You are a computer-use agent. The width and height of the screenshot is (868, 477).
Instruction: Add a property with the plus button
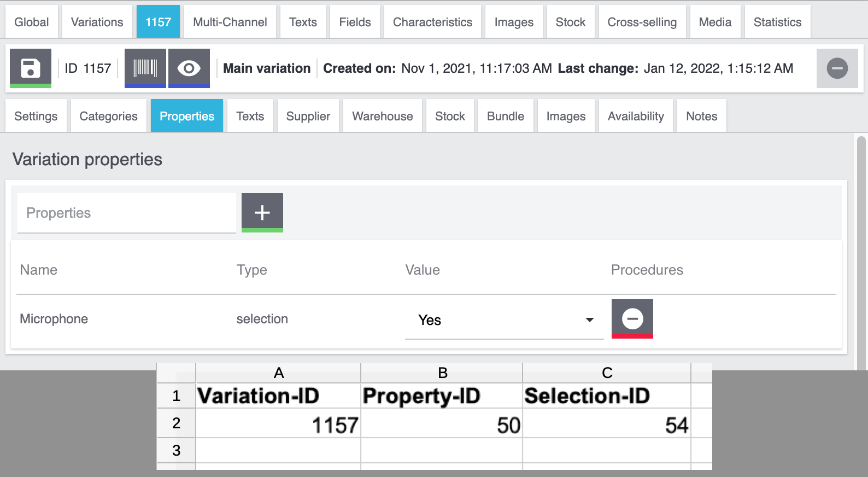[262, 212]
